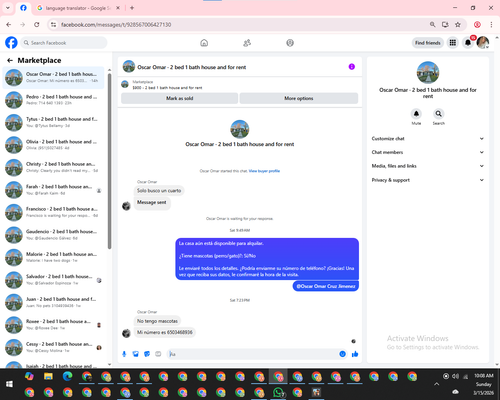Click the @Oscar Omar Cruz Jimenez mention
Viewport: 500px width, 400px height.
tap(326, 286)
